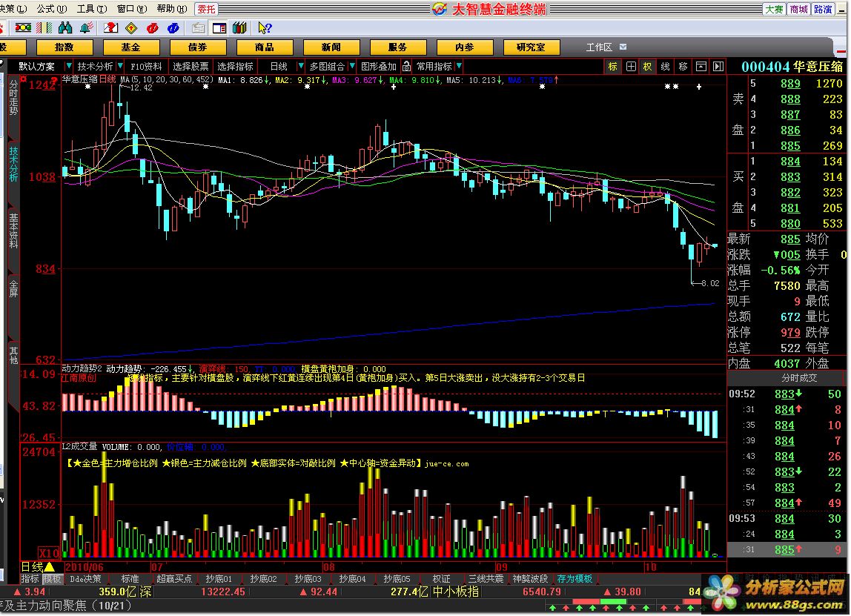Click the panel collapse arrow icon
The width and height of the screenshot is (851, 616).
tap(718, 66)
